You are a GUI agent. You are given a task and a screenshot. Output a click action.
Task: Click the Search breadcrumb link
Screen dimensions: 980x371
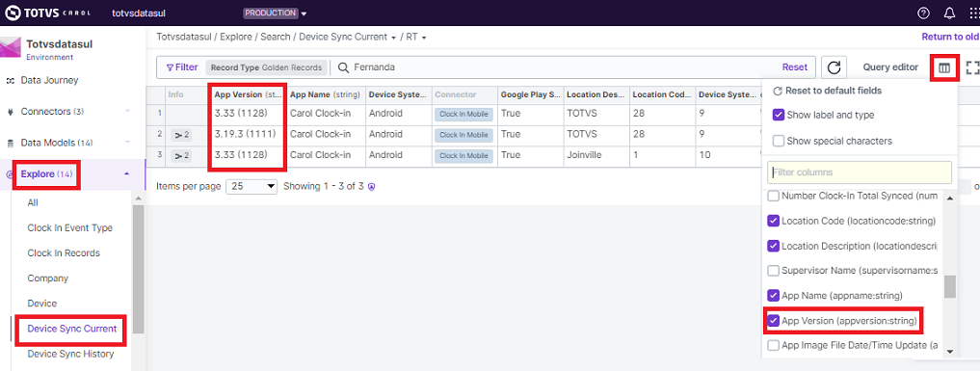click(275, 37)
